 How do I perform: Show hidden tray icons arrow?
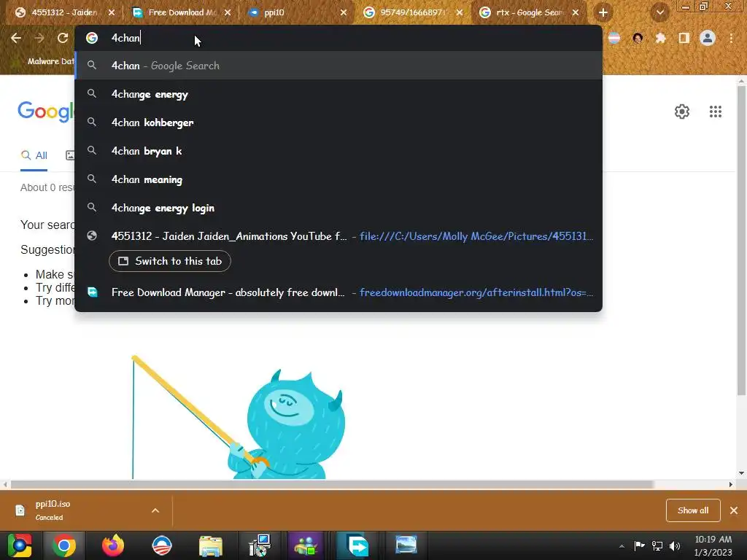point(622,545)
